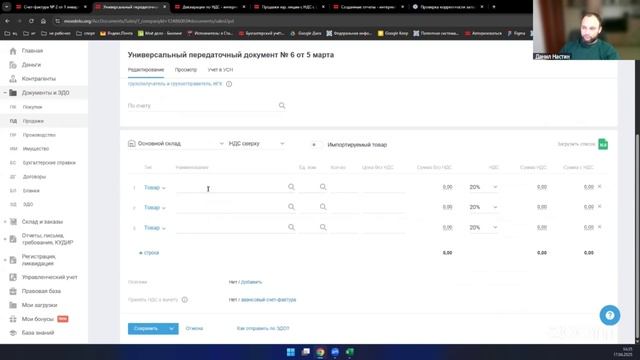This screenshot has width=640, height=360.
Task: Show info icon next to грузополучатель link
Action: pyautogui.click(x=229, y=84)
